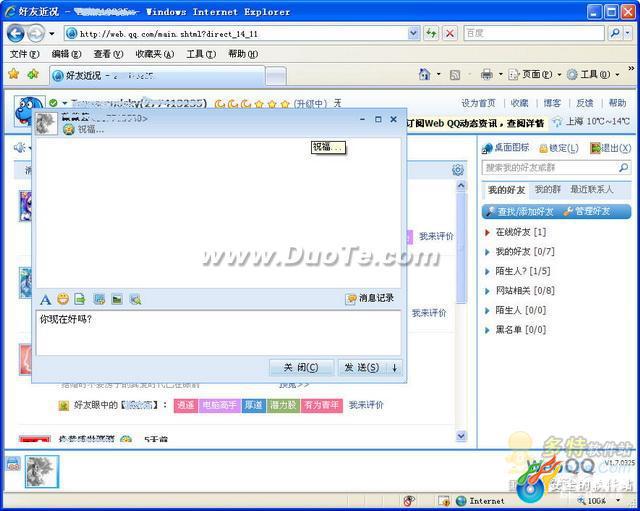Screen dimensions: 640x511
Task: Switch to 我的好友 tab
Action: (x=507, y=190)
